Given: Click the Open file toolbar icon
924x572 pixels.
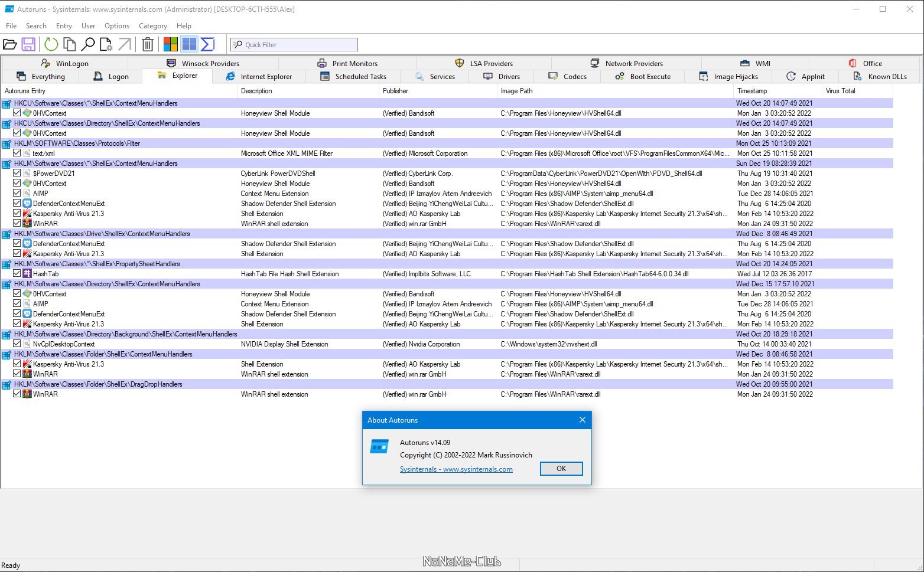Looking at the screenshot, I should (x=9, y=44).
